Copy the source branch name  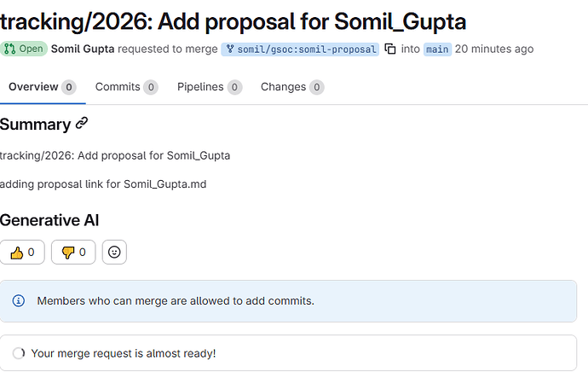(390, 49)
